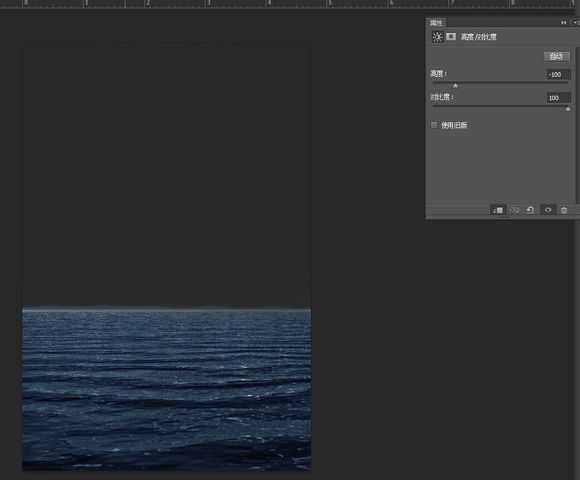
Task: Toggle adjustment layer visibility eye icon
Action: click(x=548, y=210)
